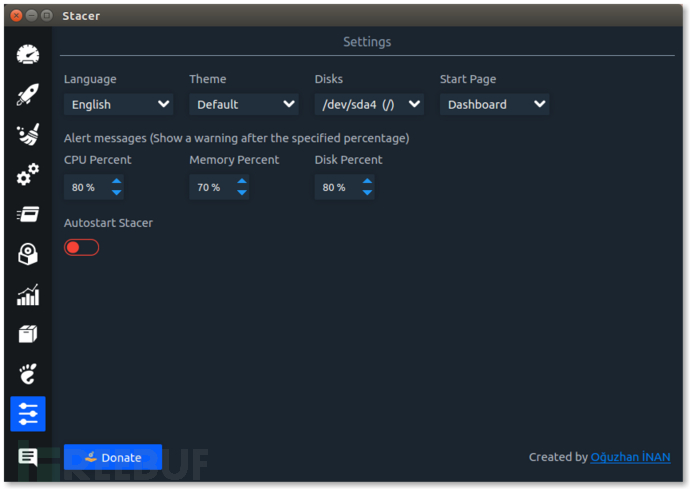Increase CPU Percent with up arrow

(x=117, y=181)
